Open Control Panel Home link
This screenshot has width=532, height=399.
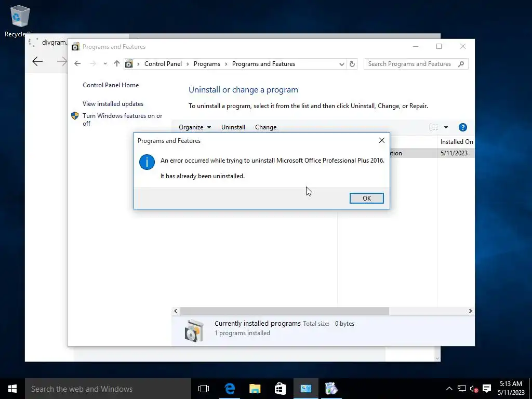[111, 85]
